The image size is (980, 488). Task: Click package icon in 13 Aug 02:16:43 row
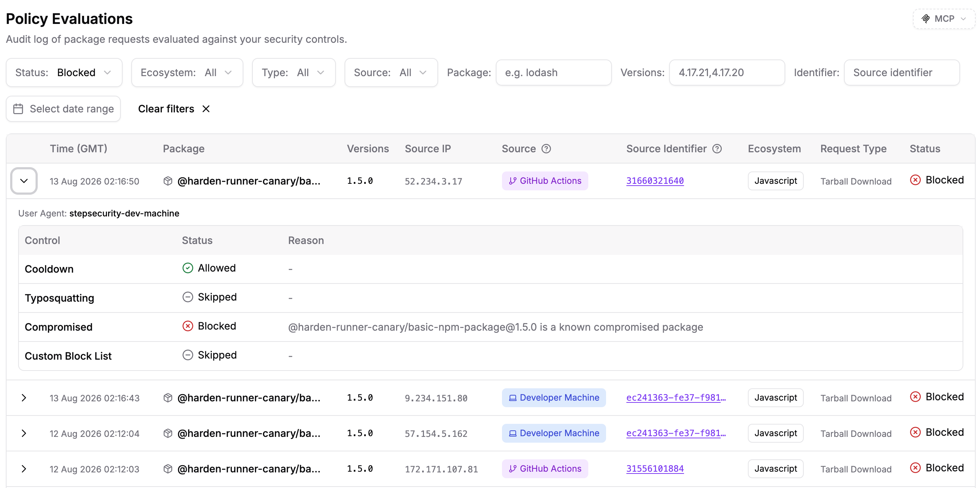click(168, 398)
